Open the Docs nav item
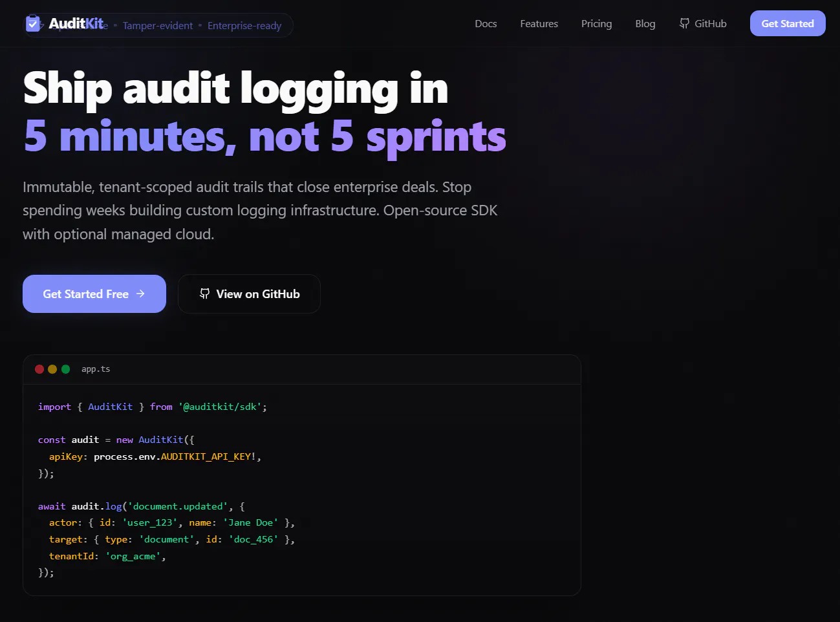Screen dimensions: 840x622 [486, 23]
